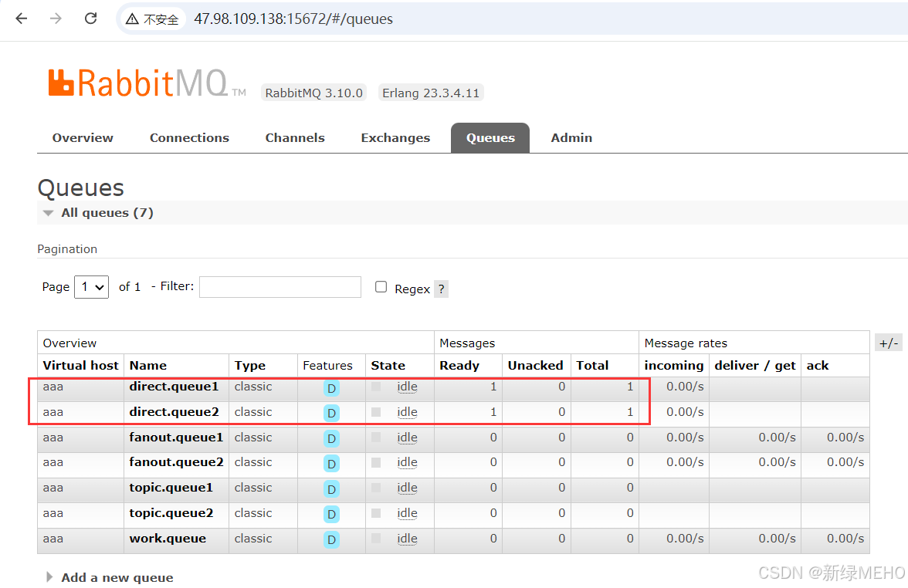Expand the Add a new queue section

coord(110,577)
